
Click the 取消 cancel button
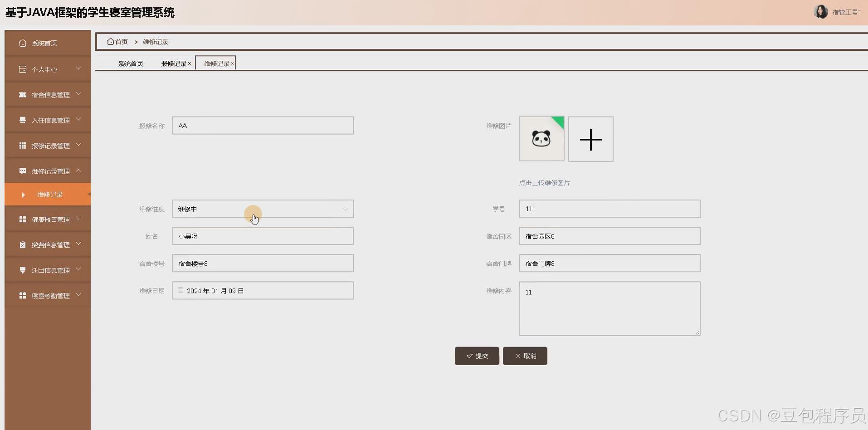click(525, 356)
